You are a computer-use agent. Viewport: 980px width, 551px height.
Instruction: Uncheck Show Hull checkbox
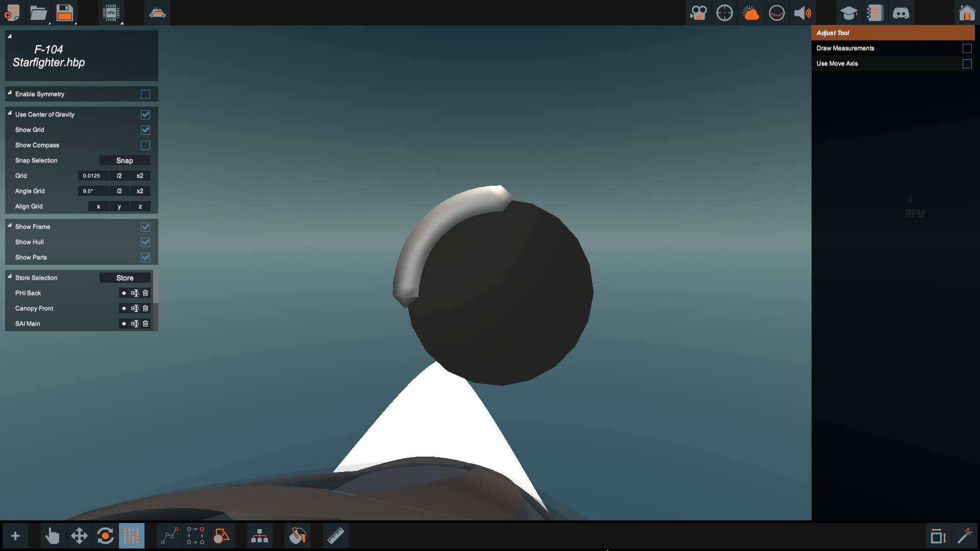pyautogui.click(x=145, y=242)
